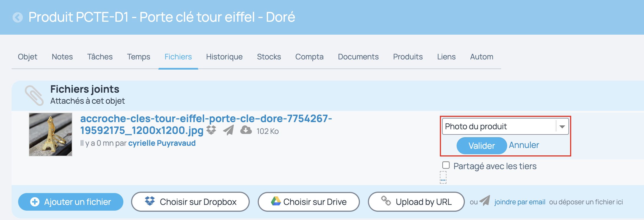
Task: Open the Tâches tab
Action: point(100,57)
